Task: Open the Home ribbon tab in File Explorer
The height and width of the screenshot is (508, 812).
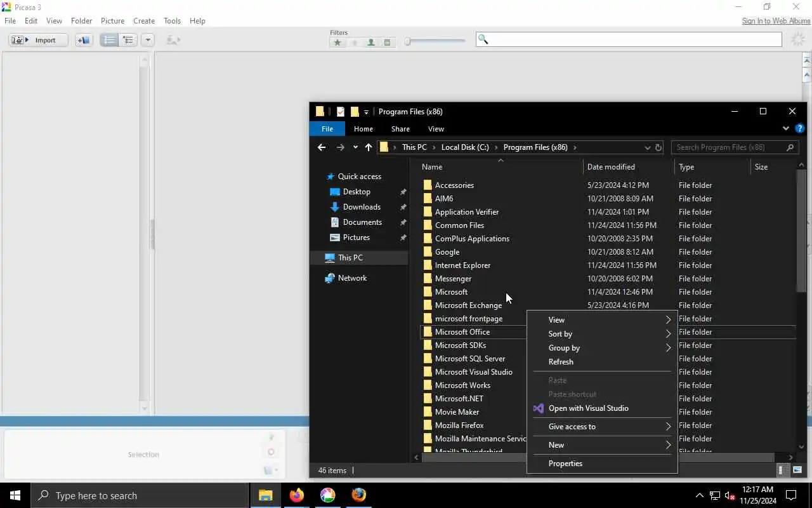Action: (363, 129)
